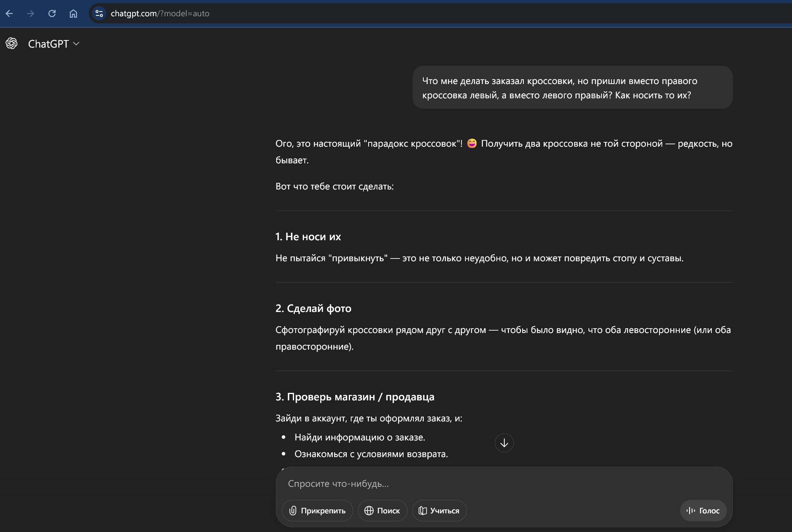Toggle the Учиться study mode
Screen dimensions: 792x532
[x=439, y=511]
